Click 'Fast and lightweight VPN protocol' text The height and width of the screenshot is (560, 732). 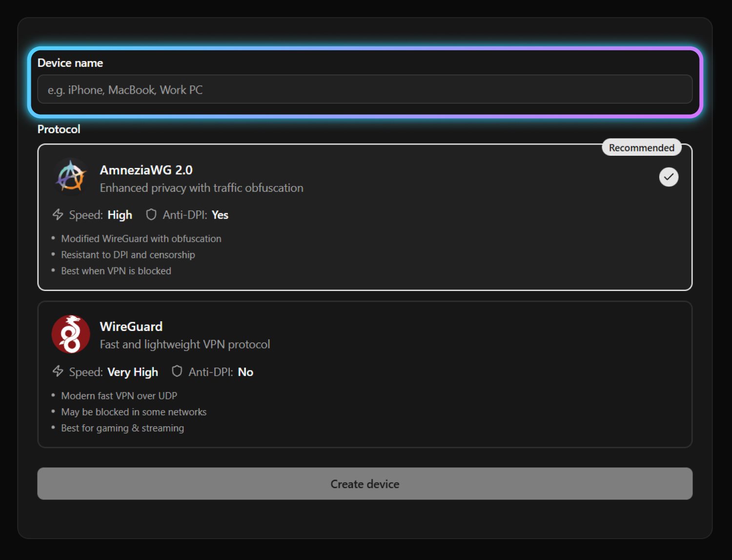(185, 345)
